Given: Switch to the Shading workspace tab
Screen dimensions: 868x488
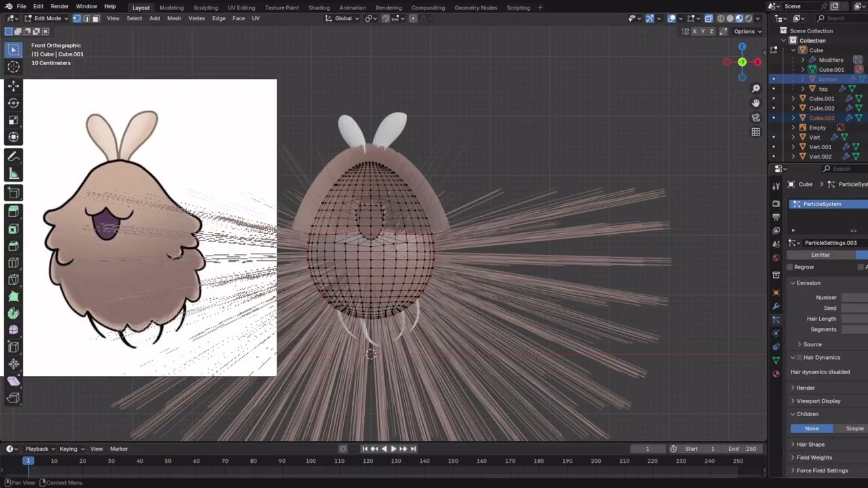Looking at the screenshot, I should pos(319,7).
